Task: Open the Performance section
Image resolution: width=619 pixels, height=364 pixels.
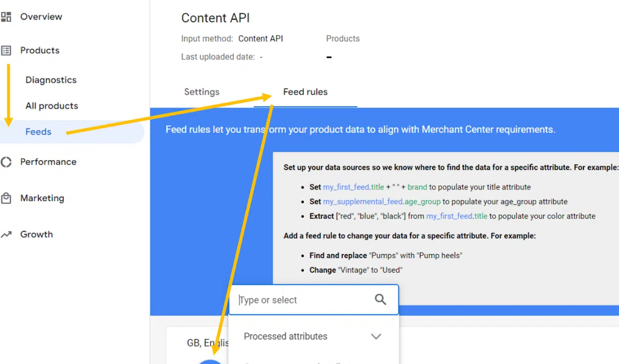Action: pyautogui.click(x=48, y=162)
